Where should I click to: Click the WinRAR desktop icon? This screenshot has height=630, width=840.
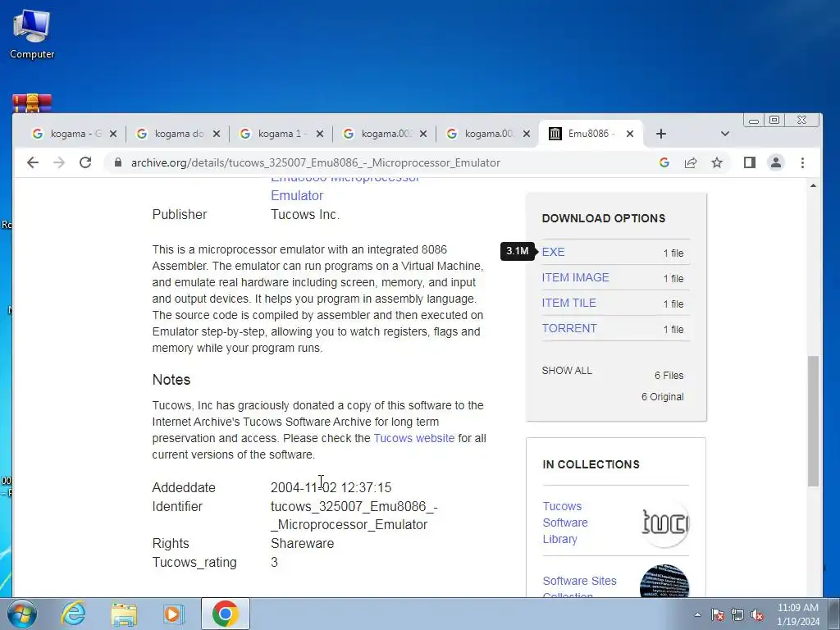(x=32, y=103)
